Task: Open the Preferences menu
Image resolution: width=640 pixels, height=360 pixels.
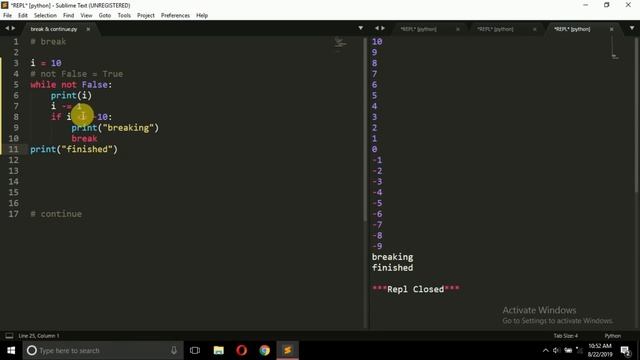Action: click(175, 16)
